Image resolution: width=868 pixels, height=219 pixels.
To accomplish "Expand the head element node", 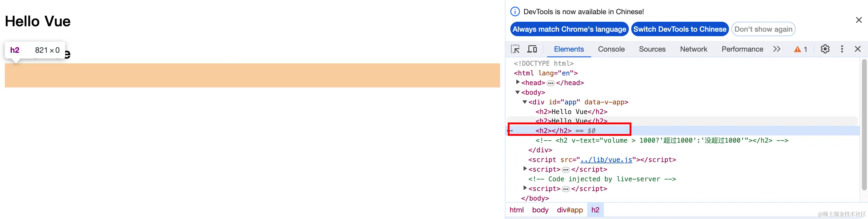I will click(x=518, y=82).
